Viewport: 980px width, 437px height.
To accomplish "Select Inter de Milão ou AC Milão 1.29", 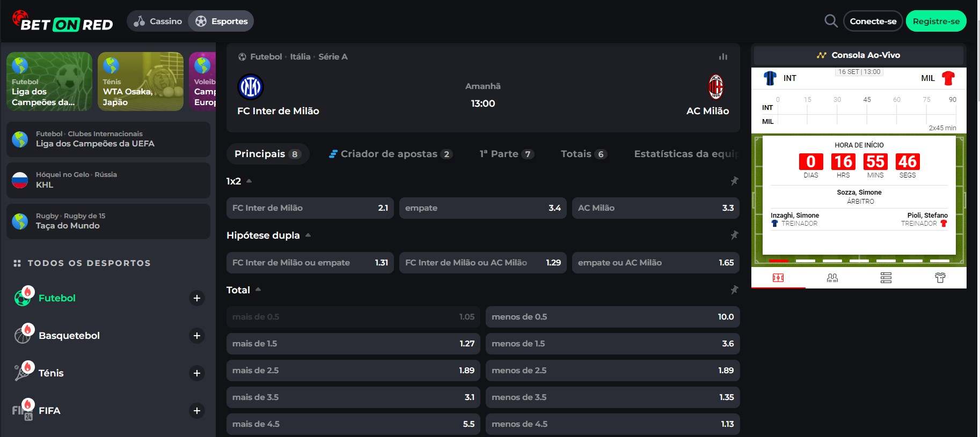I will coord(483,263).
